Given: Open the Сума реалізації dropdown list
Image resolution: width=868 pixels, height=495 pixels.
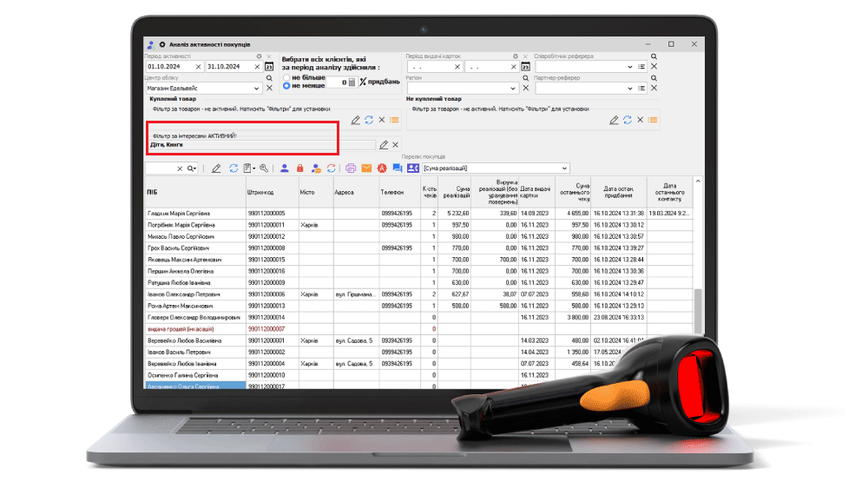Looking at the screenshot, I should pos(565,168).
